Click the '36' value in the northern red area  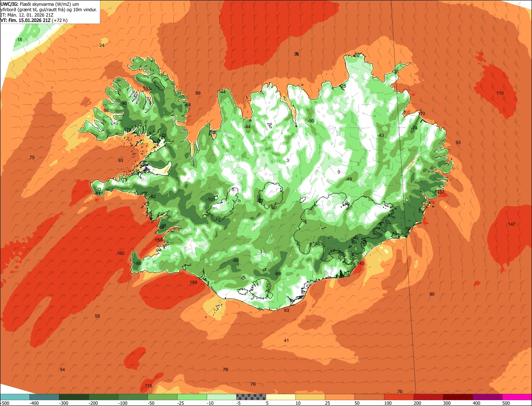pos(296,54)
